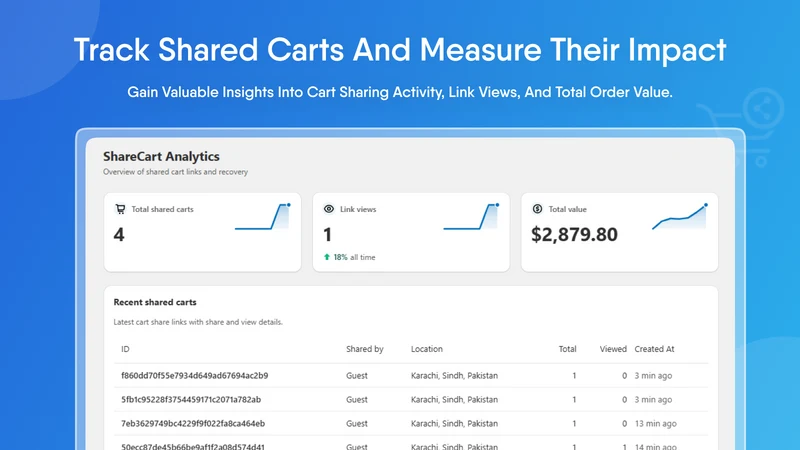Click the shopping cart icon beside Total shared carts

[120, 209]
